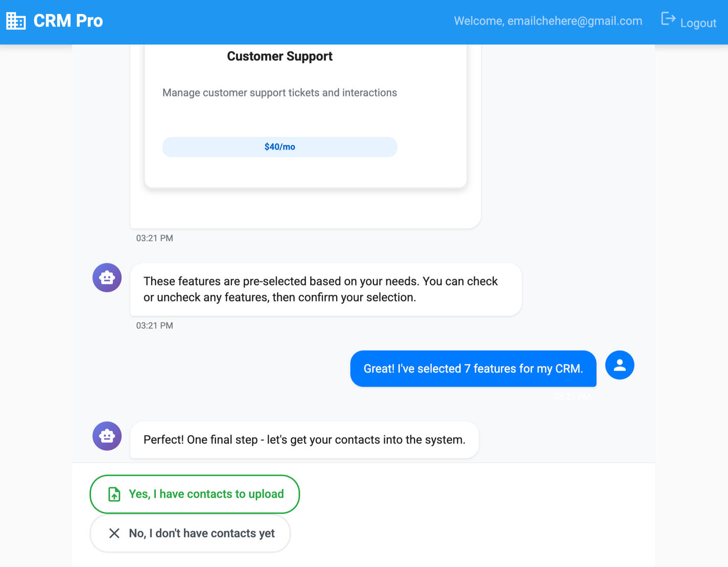Click the CRM Pro building logo icon
Screen dimensions: 728x567
[x=15, y=20]
